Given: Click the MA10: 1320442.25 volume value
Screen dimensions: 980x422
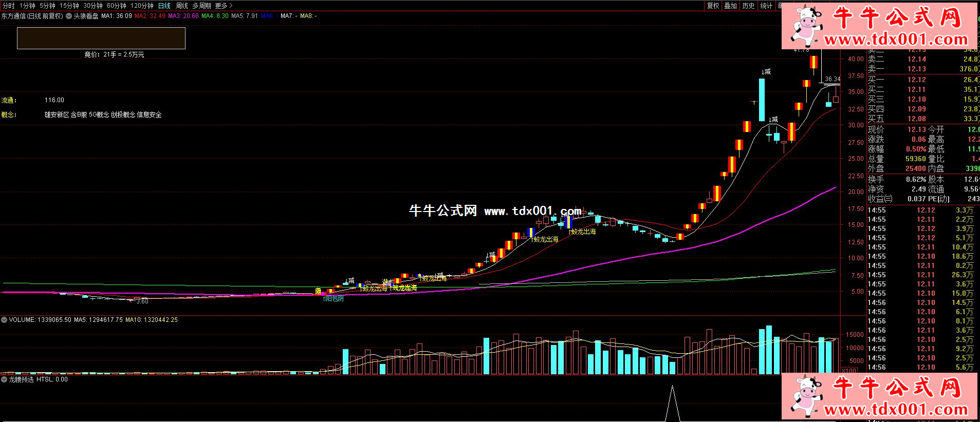Looking at the screenshot, I should [x=152, y=320].
